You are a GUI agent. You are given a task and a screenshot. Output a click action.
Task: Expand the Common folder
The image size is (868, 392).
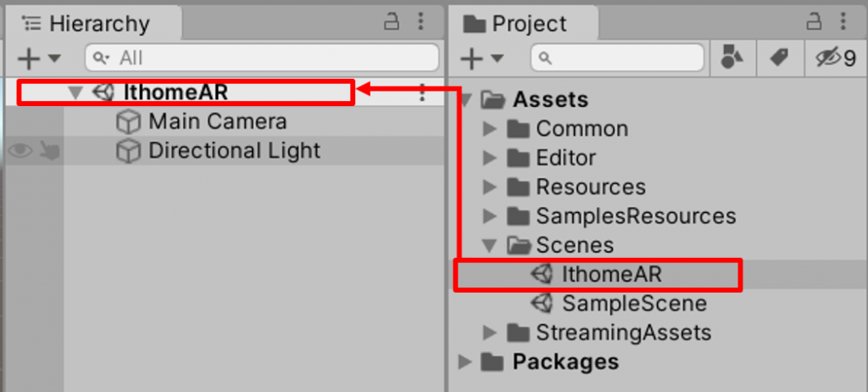(x=489, y=129)
